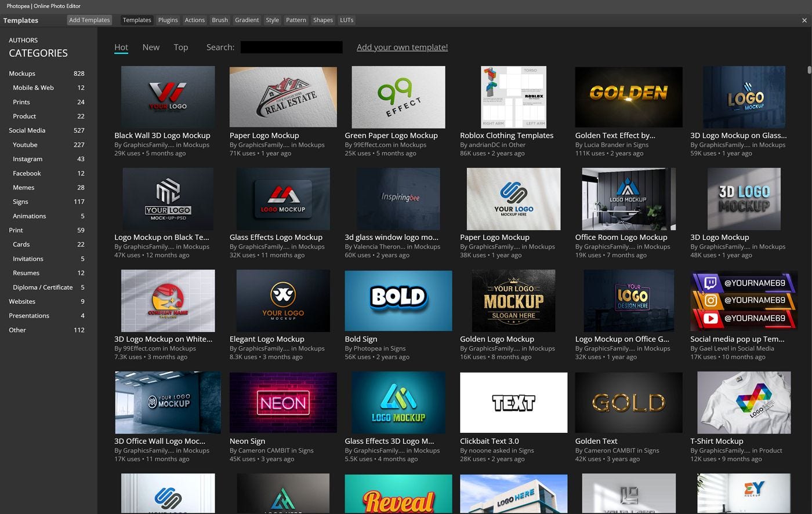
Task: Open Green Paper Logo Mockup thumbnail
Action: click(x=398, y=97)
